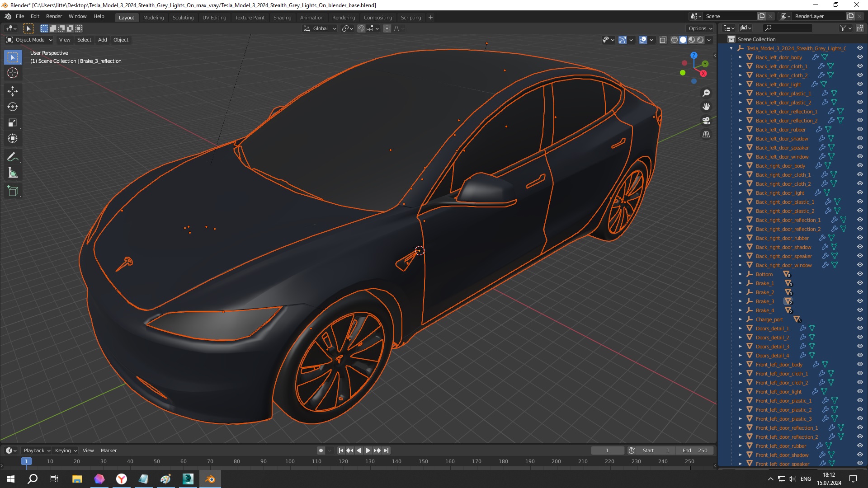This screenshot has height=488, width=868.
Task: Add a new workspace tab
Action: pyautogui.click(x=430, y=18)
